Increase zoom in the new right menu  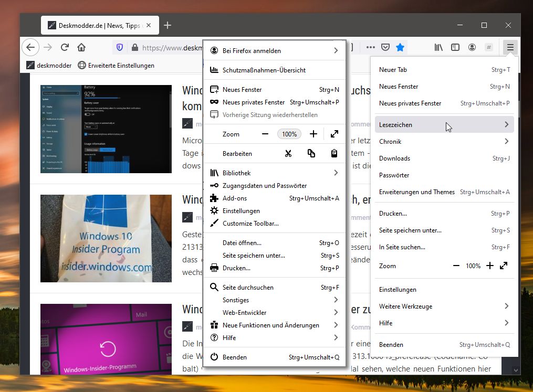pyautogui.click(x=489, y=266)
